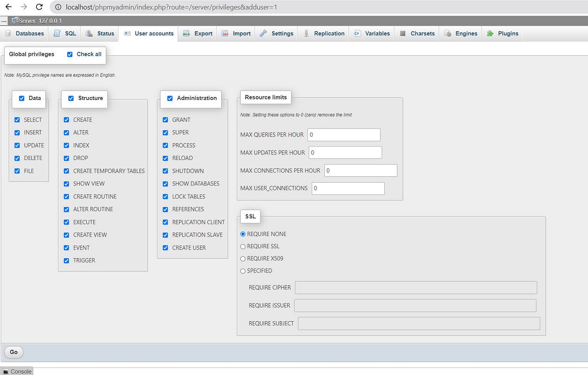Click the MAX QUERIES PER HOUR field
588x375 pixels.
click(x=344, y=135)
